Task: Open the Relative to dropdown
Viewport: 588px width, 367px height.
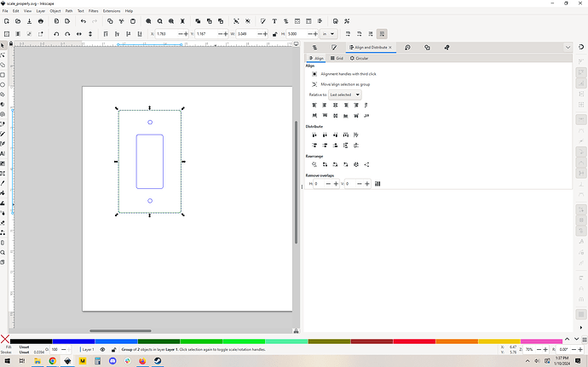Action: 344,95
